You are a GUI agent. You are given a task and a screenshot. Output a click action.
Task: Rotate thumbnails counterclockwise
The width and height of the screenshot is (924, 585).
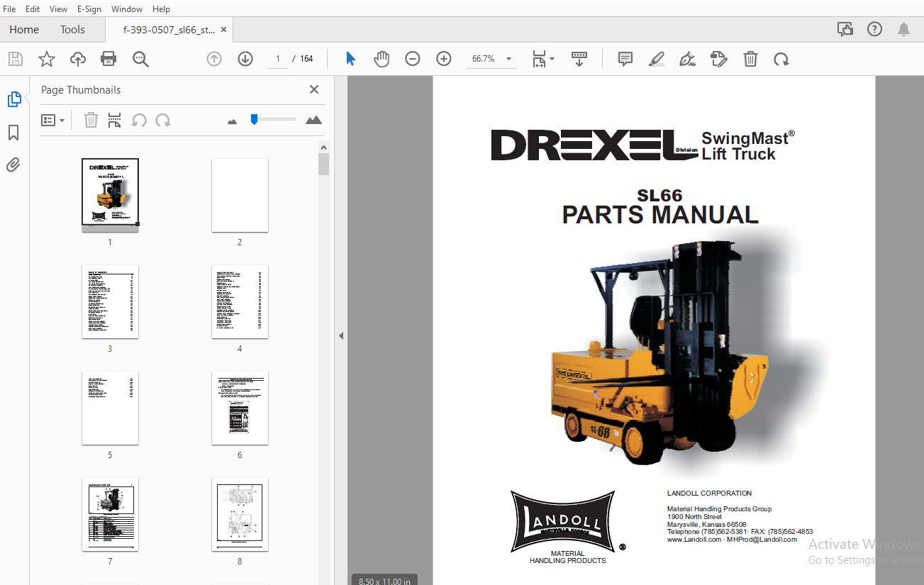139,120
